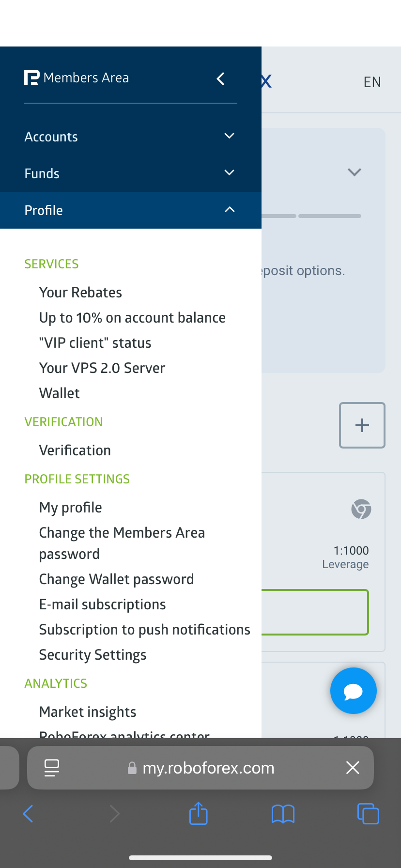Tap the my.roboforex.com address field
The width and height of the screenshot is (401, 868).
(208, 768)
